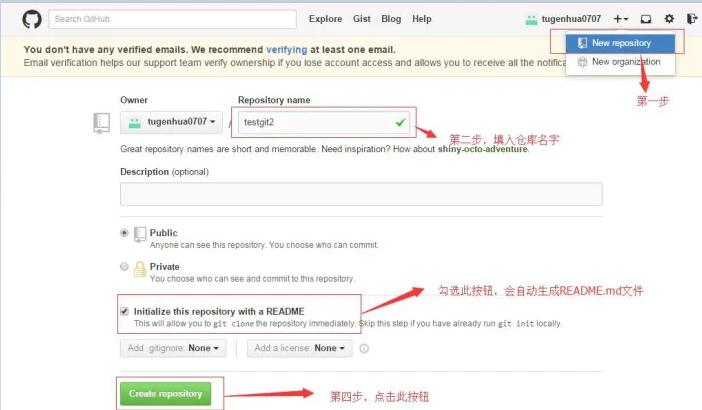
Task: Open tugenhua0707 profile link in header
Action: click(571, 19)
